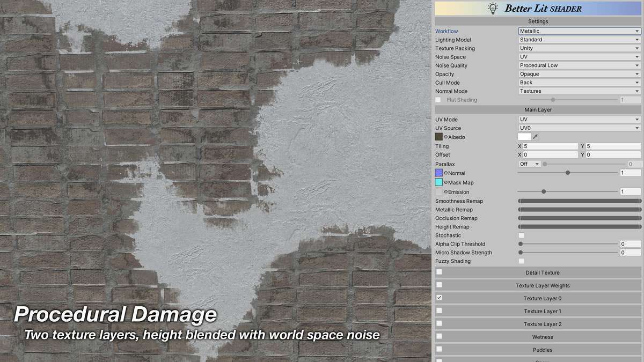Open the Noise Space dropdown
The width and height of the screenshot is (644, 362).
[580, 57]
